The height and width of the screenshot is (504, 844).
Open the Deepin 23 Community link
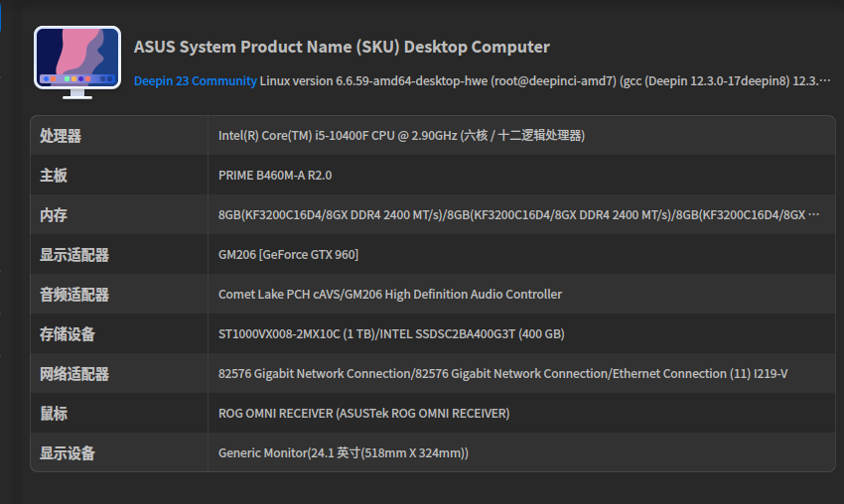(x=195, y=80)
